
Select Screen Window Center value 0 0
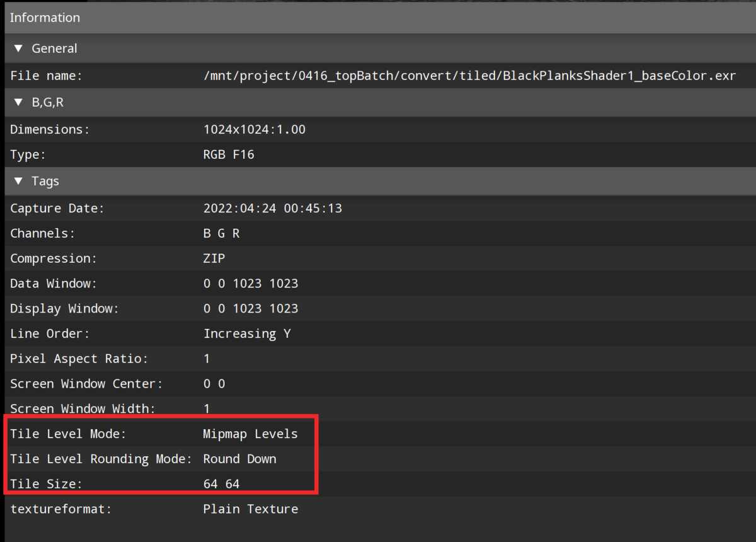(214, 384)
